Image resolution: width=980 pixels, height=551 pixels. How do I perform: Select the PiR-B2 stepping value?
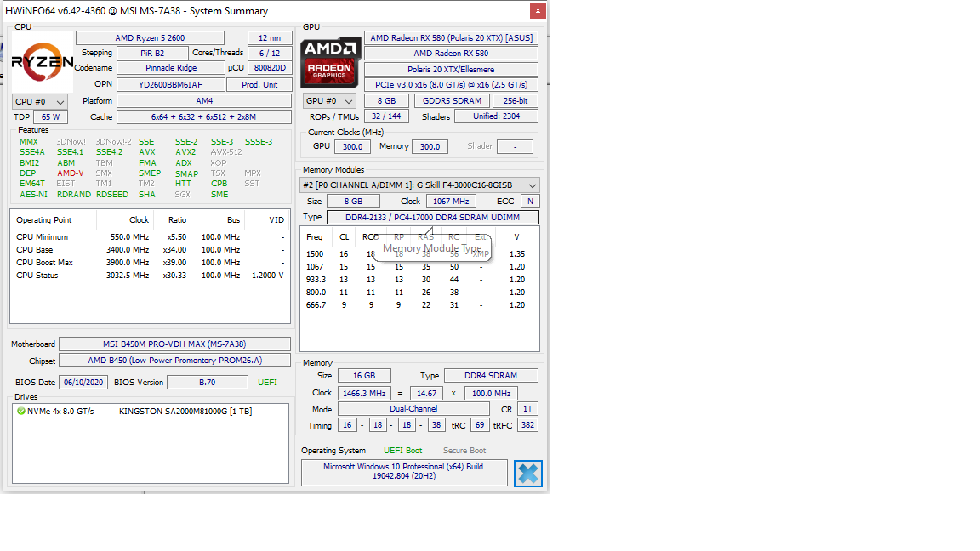pos(152,53)
